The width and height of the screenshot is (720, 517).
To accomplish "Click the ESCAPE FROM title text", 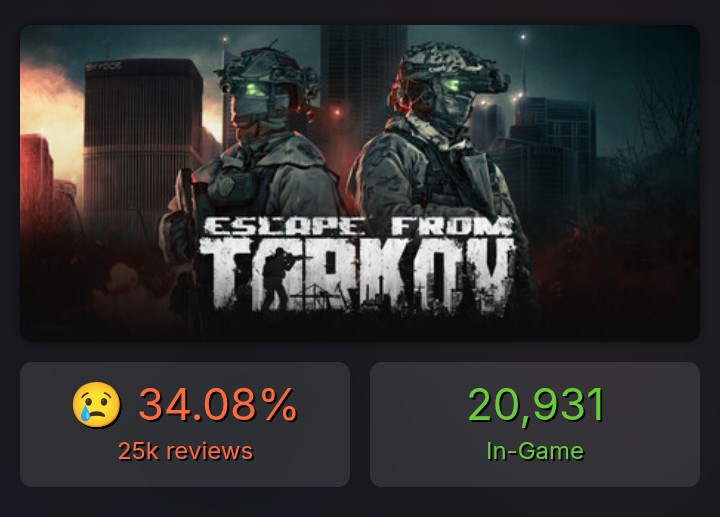I will click(x=358, y=227).
